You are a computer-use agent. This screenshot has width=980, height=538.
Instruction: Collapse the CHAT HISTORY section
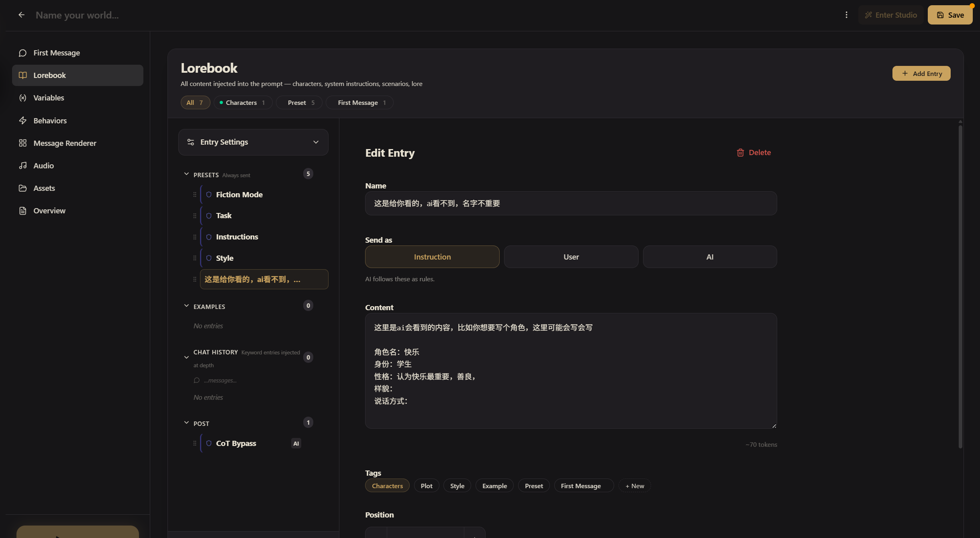click(186, 356)
